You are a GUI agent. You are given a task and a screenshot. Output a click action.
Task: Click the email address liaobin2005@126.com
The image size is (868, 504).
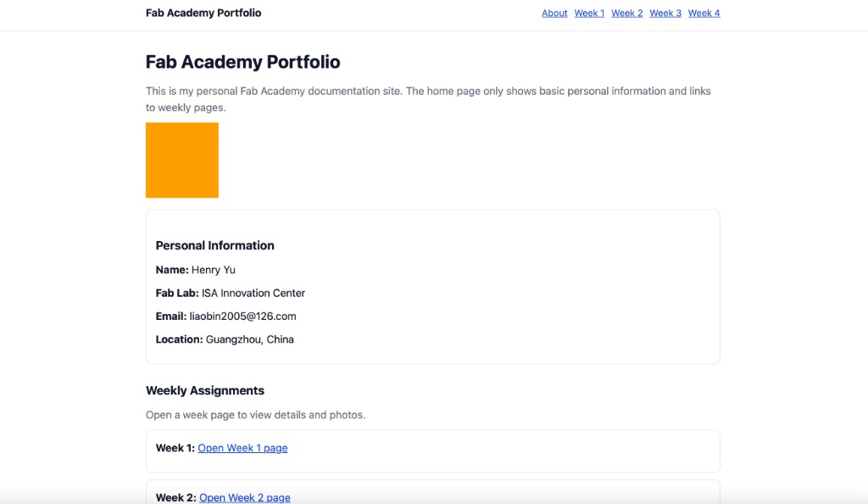242,316
